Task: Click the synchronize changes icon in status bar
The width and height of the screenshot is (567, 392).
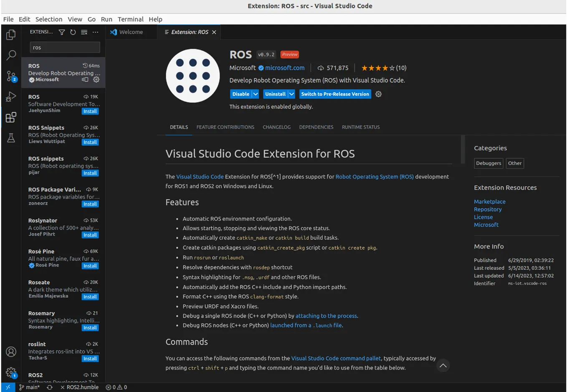Action: coord(50,387)
